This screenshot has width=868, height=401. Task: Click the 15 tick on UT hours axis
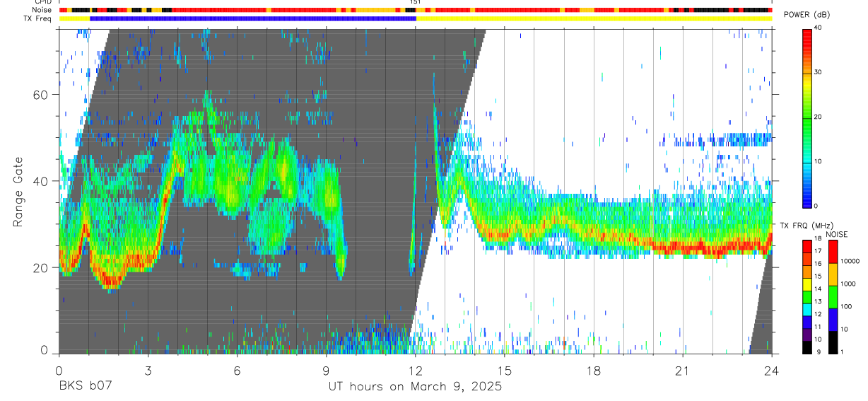click(505, 371)
